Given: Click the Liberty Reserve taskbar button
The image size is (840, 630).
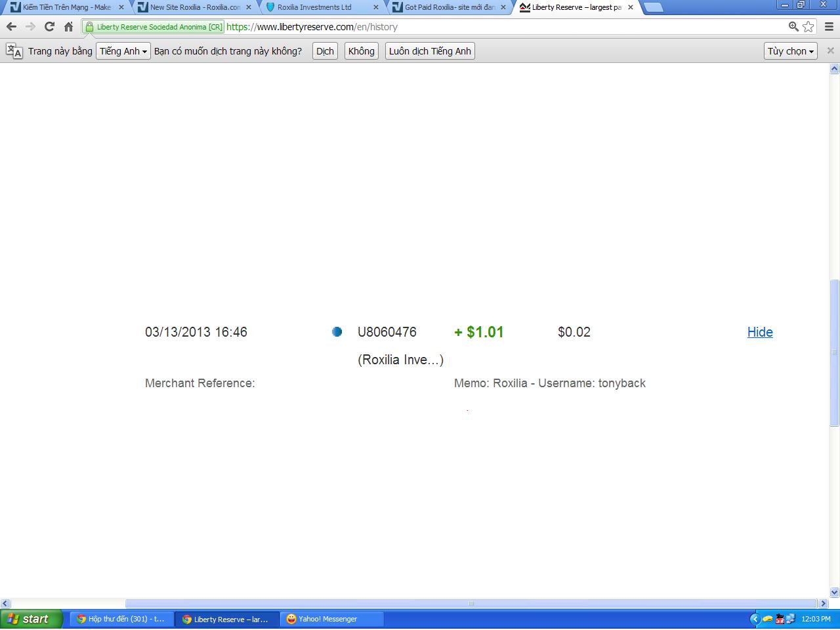Looking at the screenshot, I should click(227, 619).
